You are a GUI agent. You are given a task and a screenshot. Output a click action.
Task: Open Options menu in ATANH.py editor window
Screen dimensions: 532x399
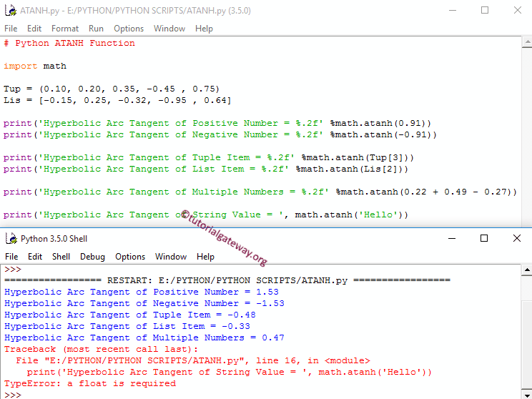click(x=129, y=29)
